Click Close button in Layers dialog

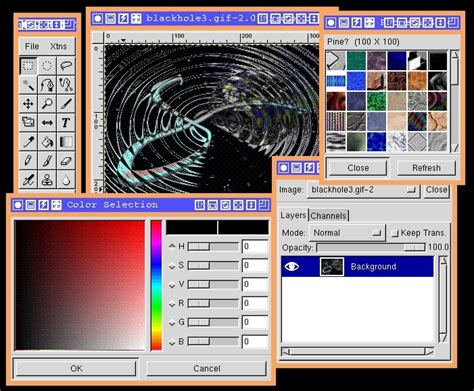coord(436,190)
